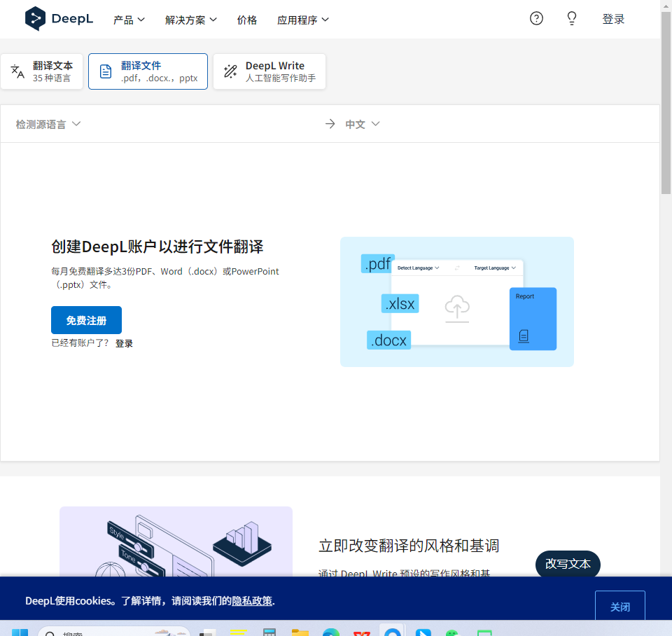This screenshot has width=672, height=636.
Task: Click the translate text language icon
Action: pyautogui.click(x=17, y=71)
